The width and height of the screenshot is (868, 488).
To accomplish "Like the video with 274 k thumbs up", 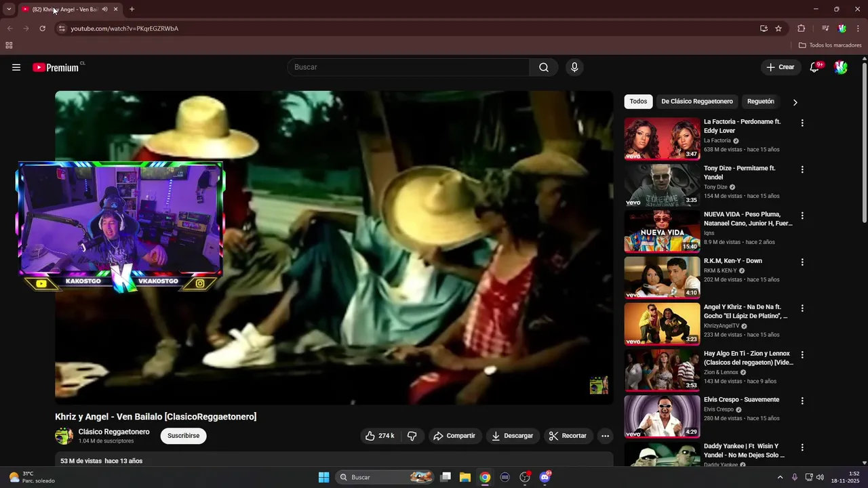I will (380, 436).
